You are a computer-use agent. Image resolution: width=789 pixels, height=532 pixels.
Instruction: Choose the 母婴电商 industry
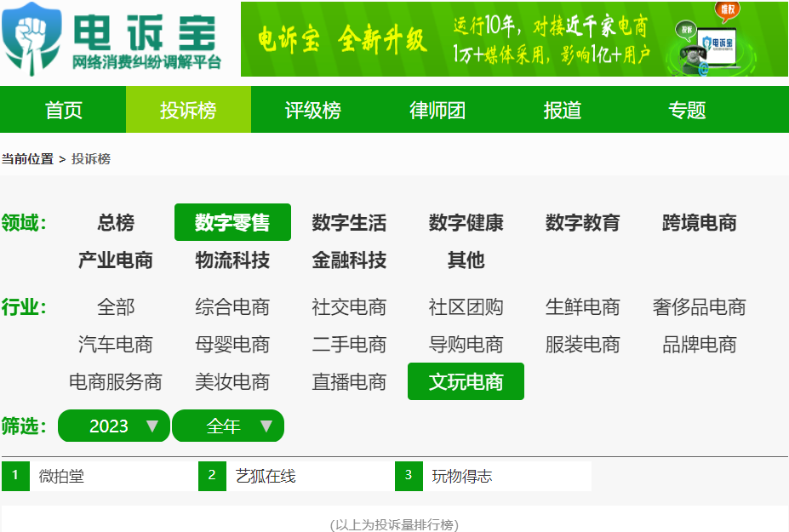pos(232,345)
